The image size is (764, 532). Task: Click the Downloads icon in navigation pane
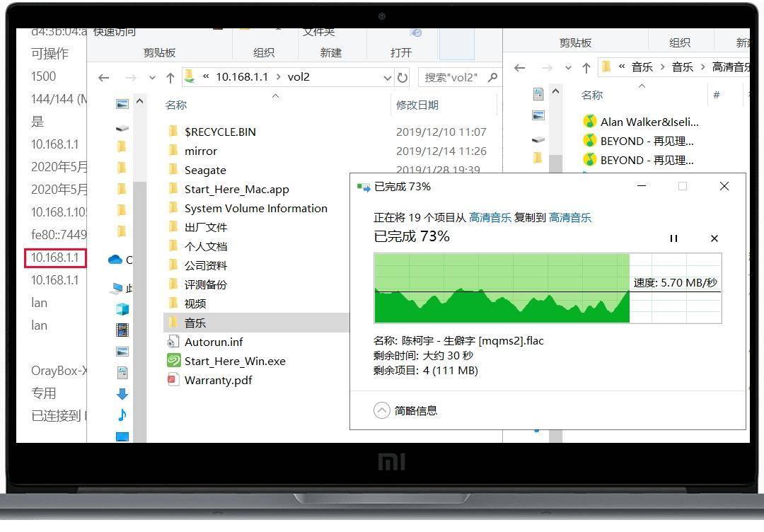tap(122, 394)
